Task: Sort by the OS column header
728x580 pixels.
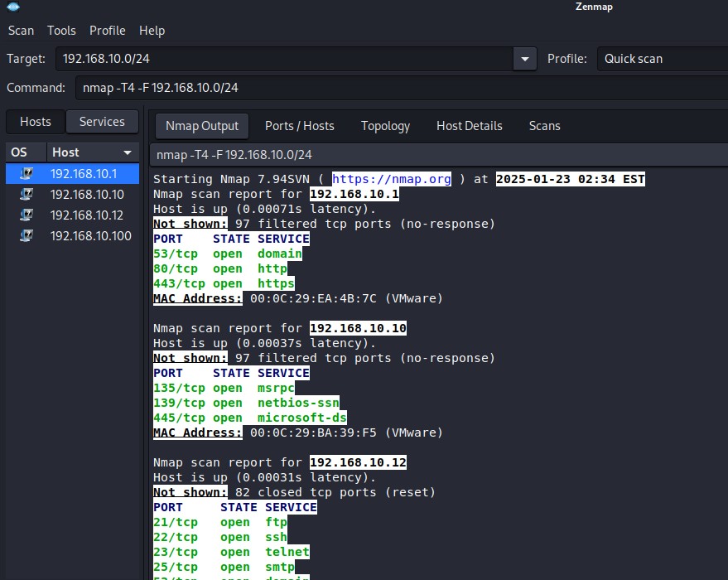Action: click(26, 152)
